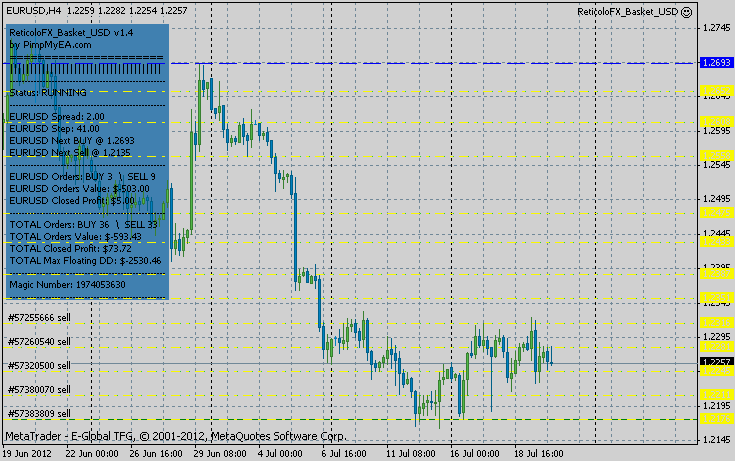Select the yellow 1.2475 price level label
The image size is (735, 461).
coord(716,213)
